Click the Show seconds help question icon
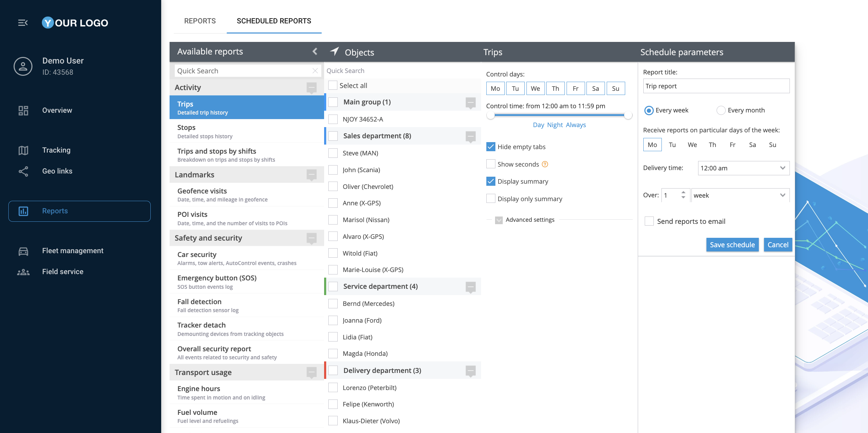Screen dimensions: 868x433 [545, 164]
